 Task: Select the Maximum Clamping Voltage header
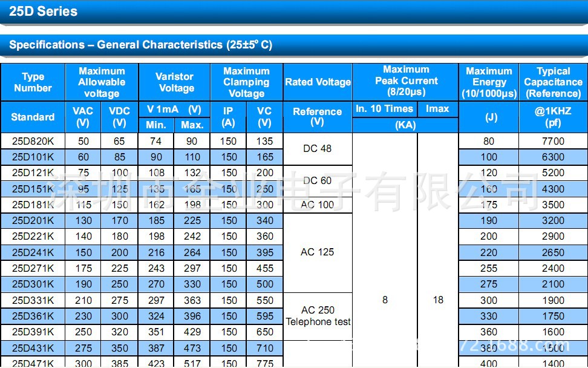246,82
